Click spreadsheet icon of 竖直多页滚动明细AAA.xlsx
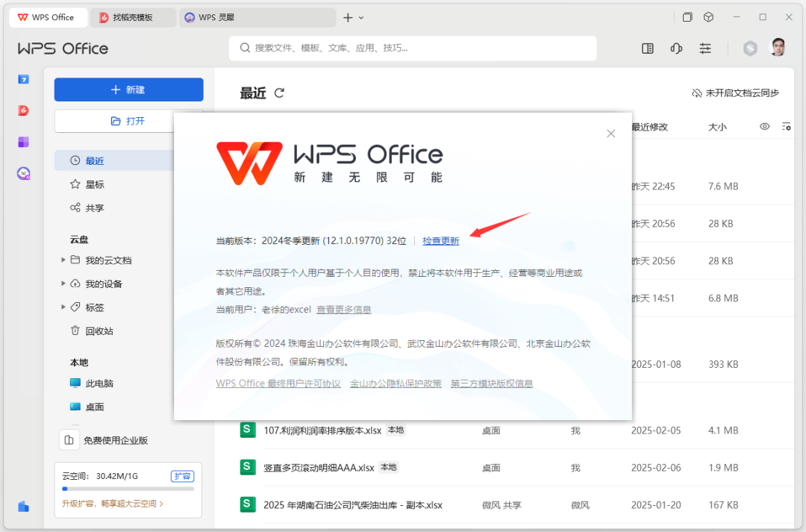 248,467
